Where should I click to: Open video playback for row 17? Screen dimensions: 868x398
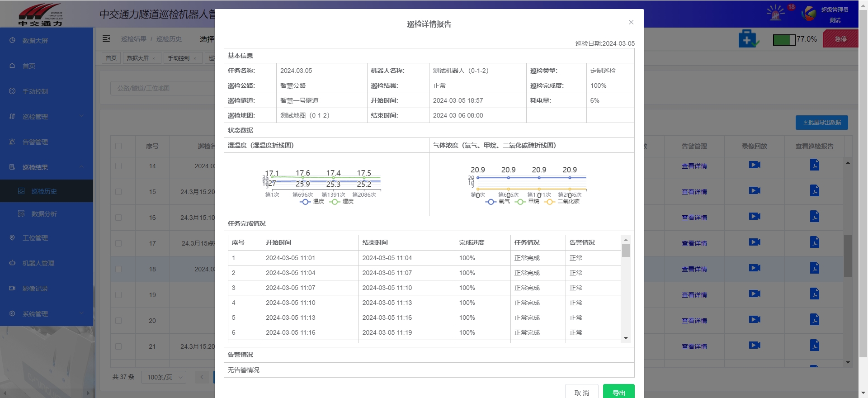754,242
